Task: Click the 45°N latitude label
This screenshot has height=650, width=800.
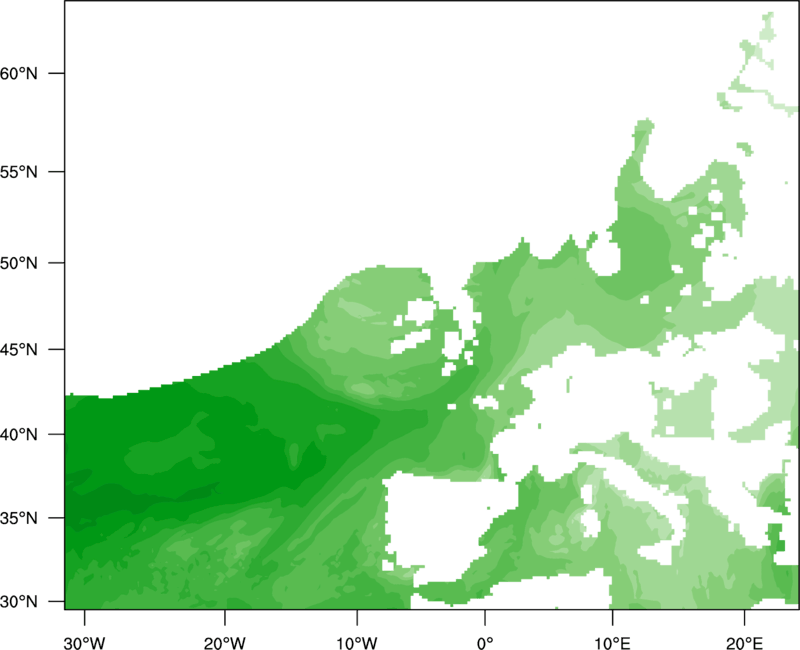Action: tap(19, 349)
